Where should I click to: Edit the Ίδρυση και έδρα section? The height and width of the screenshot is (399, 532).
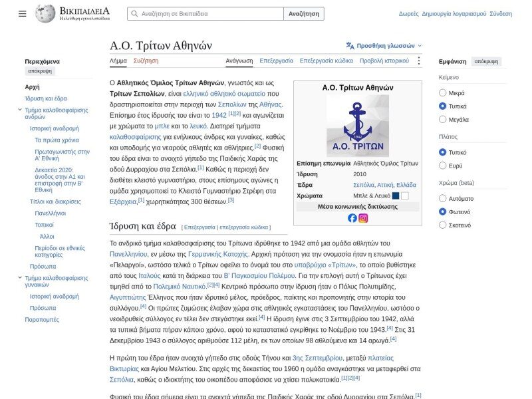pyautogui.click(x=199, y=227)
